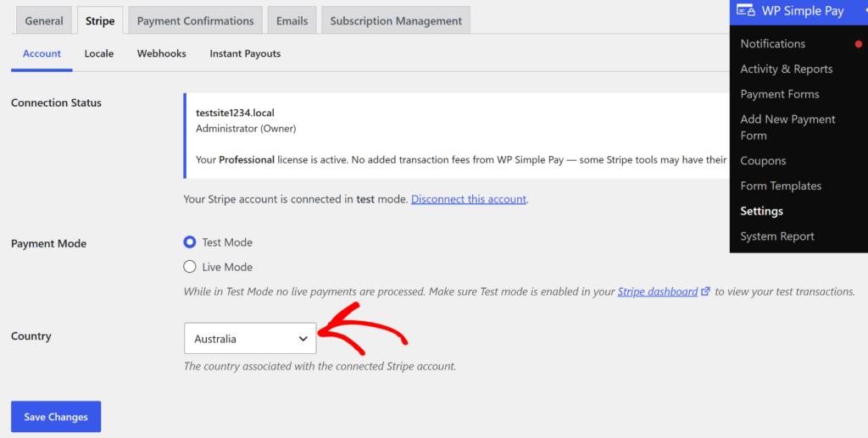The image size is (868, 438).
Task: Open Notifications in WP Simple Pay menu
Action: point(773,44)
